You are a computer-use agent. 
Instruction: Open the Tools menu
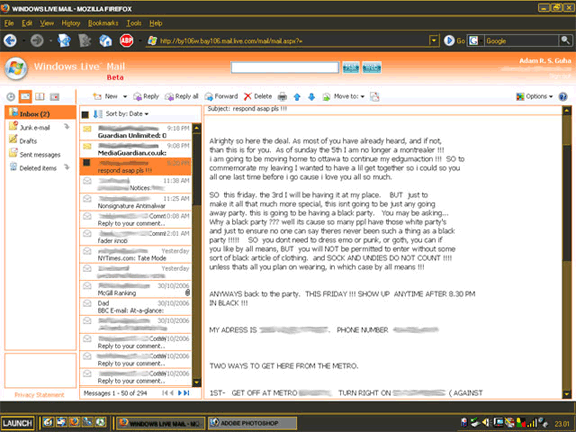(134, 23)
